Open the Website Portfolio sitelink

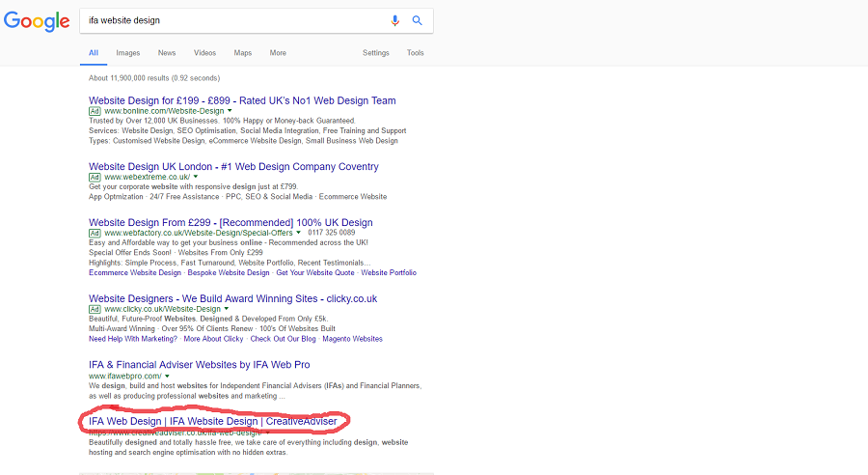click(x=389, y=272)
